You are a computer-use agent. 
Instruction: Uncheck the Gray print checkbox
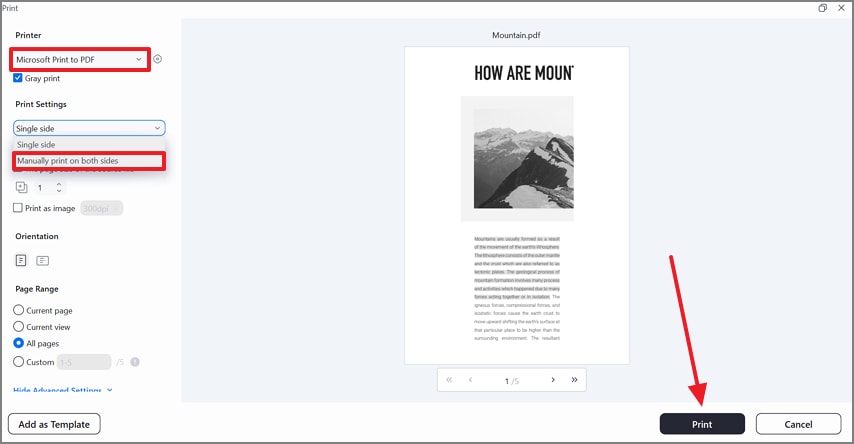click(x=18, y=78)
